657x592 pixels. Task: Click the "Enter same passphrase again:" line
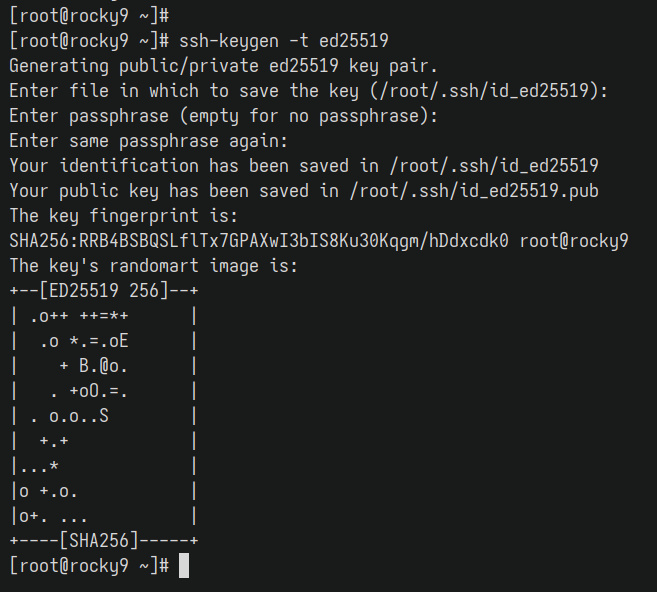pyautogui.click(x=148, y=141)
